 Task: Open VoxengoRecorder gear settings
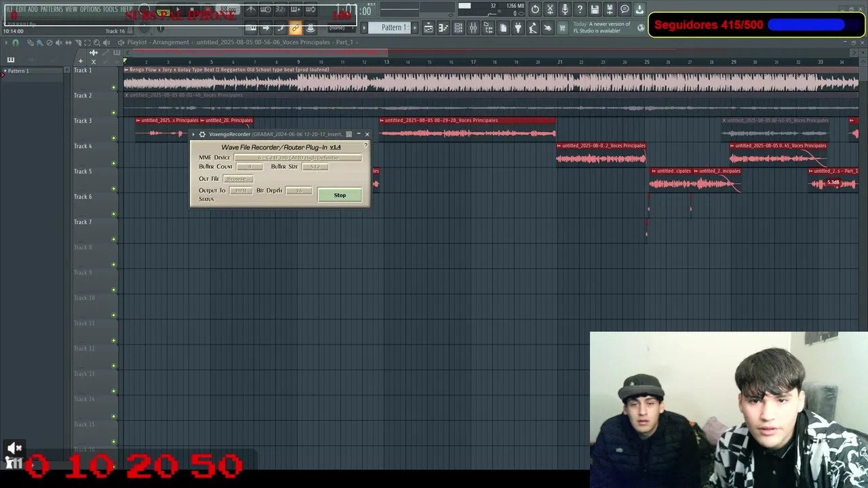pos(202,134)
